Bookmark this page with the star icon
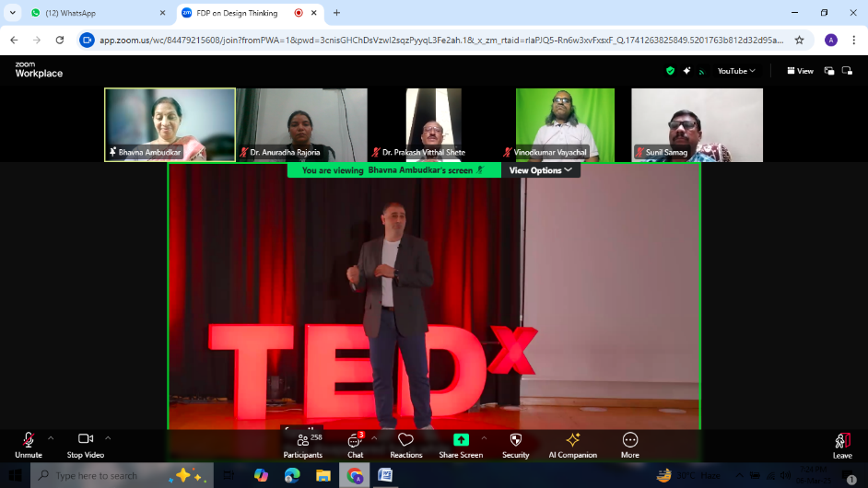This screenshot has height=488, width=868. (x=799, y=40)
